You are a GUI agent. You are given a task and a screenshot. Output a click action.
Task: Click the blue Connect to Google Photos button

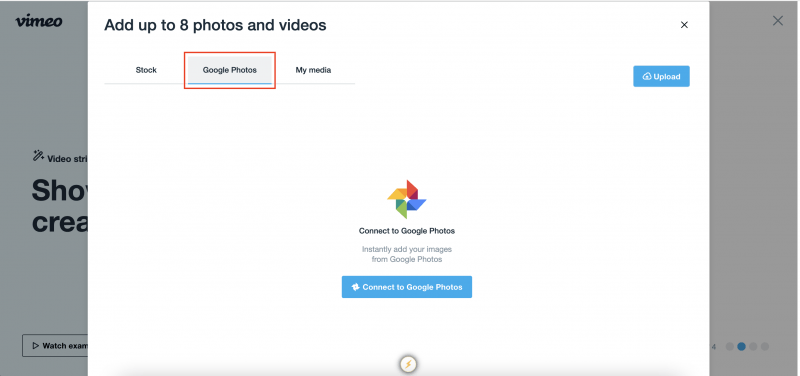coord(407,287)
